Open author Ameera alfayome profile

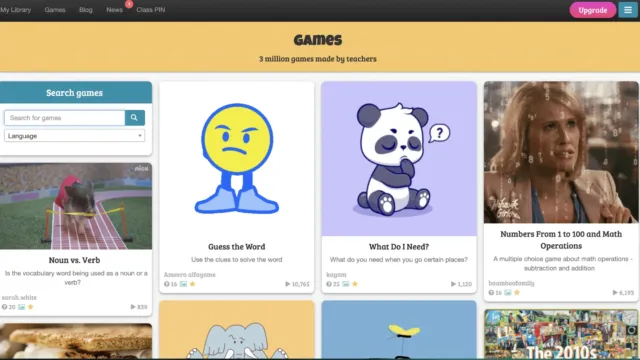point(190,275)
